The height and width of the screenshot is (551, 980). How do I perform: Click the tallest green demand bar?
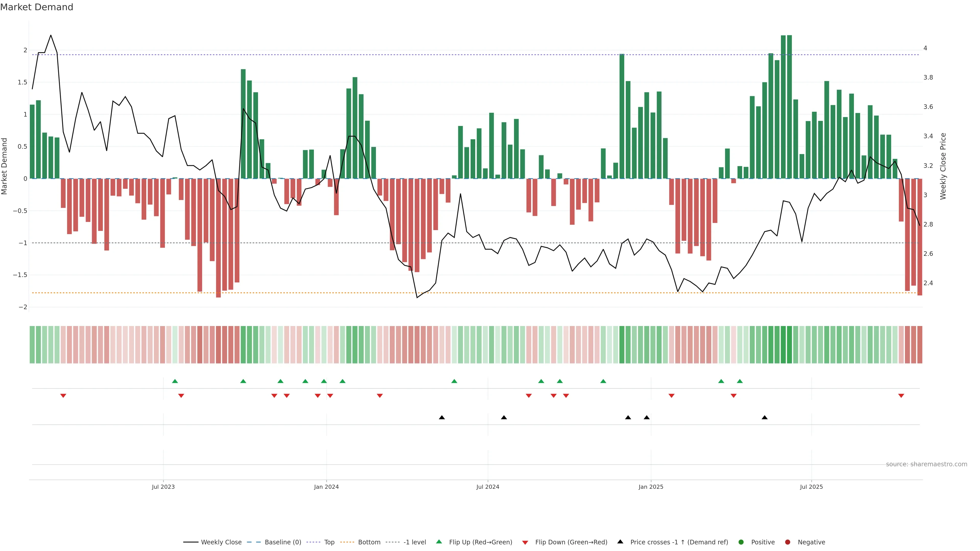tap(789, 106)
